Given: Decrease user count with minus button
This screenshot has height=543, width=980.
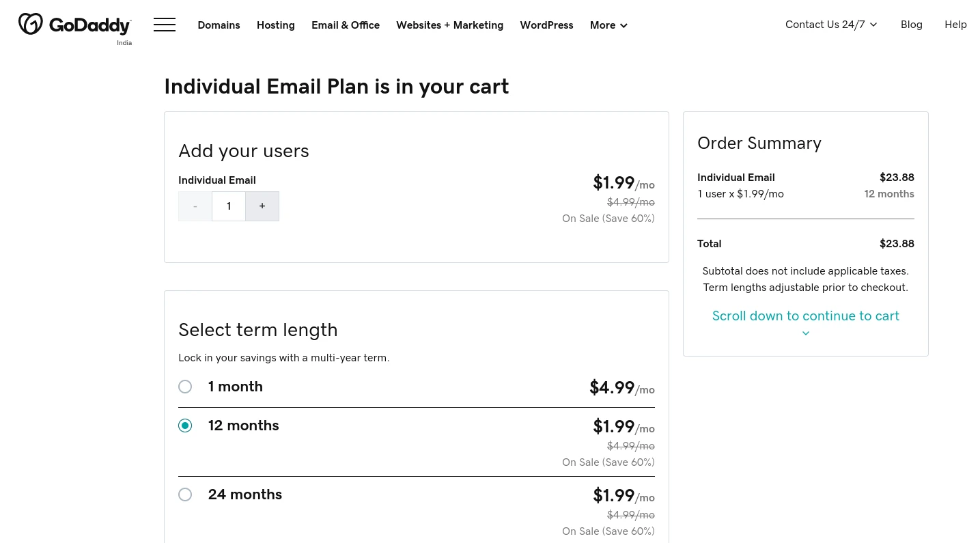Looking at the screenshot, I should 195,206.
